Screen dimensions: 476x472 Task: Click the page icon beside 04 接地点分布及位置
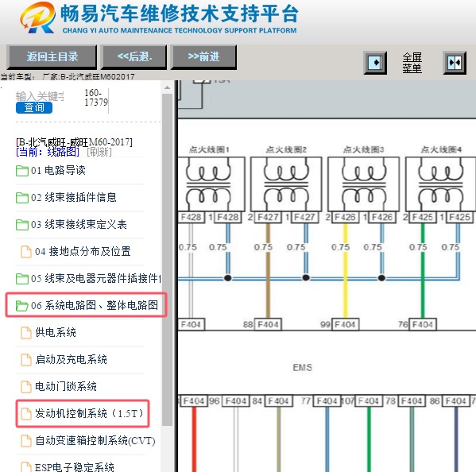pyautogui.click(x=26, y=252)
